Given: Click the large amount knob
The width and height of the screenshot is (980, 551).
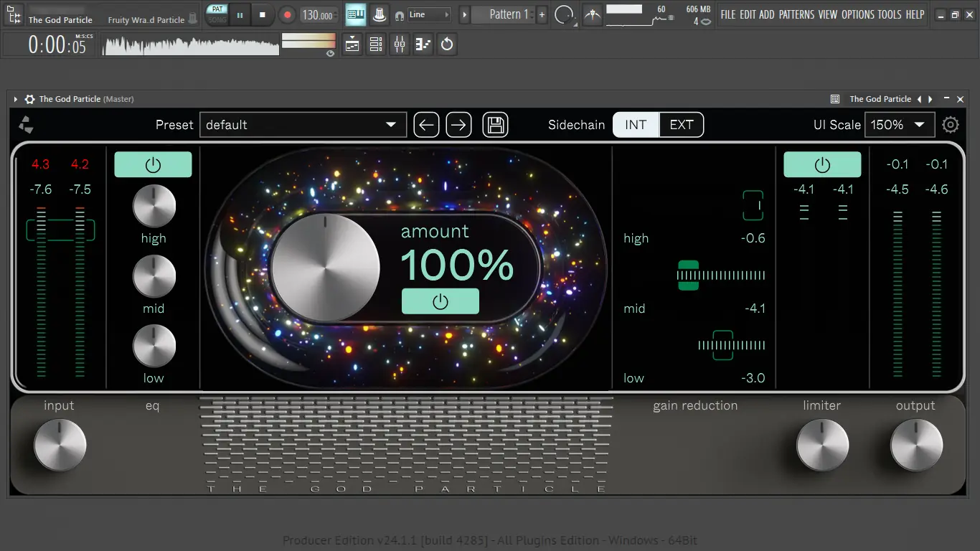Looking at the screenshot, I should click(326, 268).
